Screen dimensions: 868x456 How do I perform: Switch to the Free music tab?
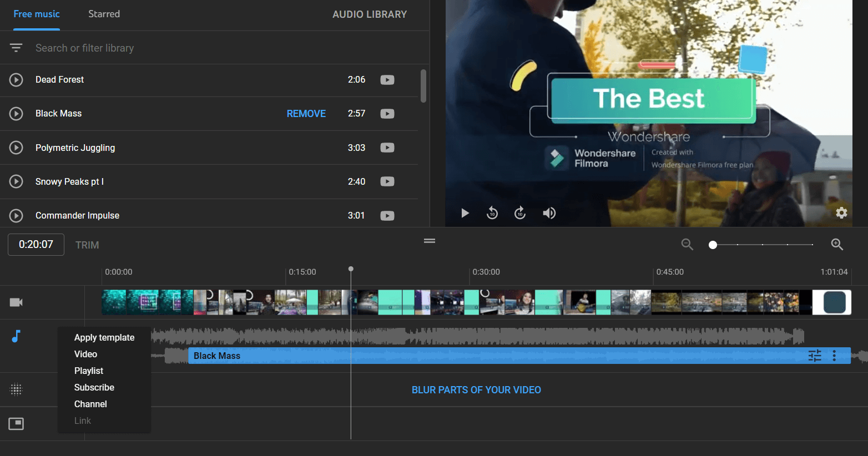pyautogui.click(x=37, y=14)
